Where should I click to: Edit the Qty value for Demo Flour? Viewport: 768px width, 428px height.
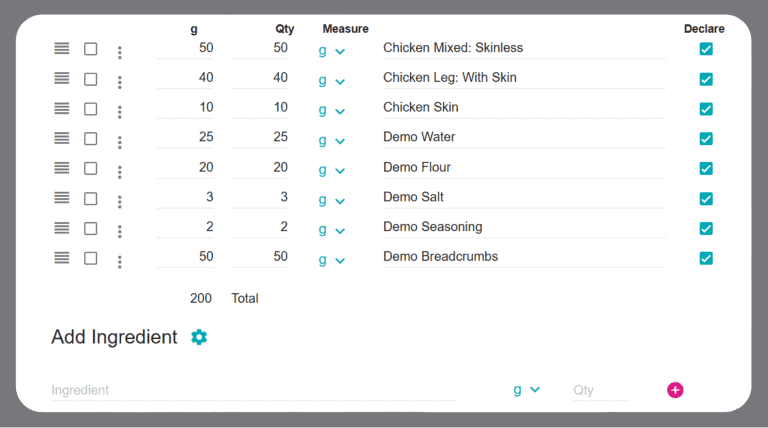[x=260, y=168]
